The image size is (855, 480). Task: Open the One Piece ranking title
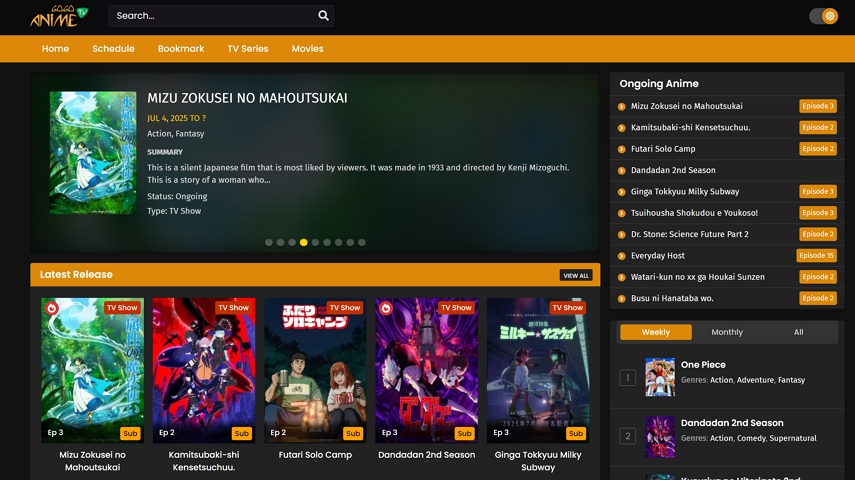click(703, 364)
